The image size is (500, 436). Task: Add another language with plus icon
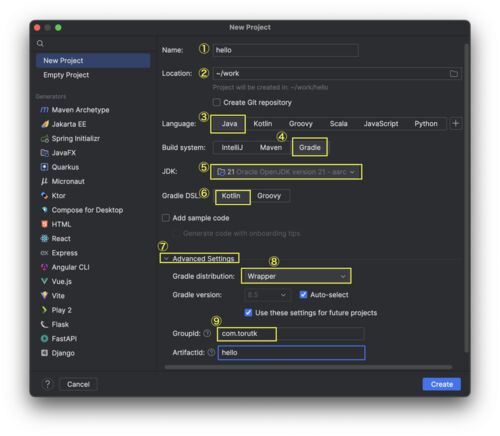pyautogui.click(x=456, y=124)
